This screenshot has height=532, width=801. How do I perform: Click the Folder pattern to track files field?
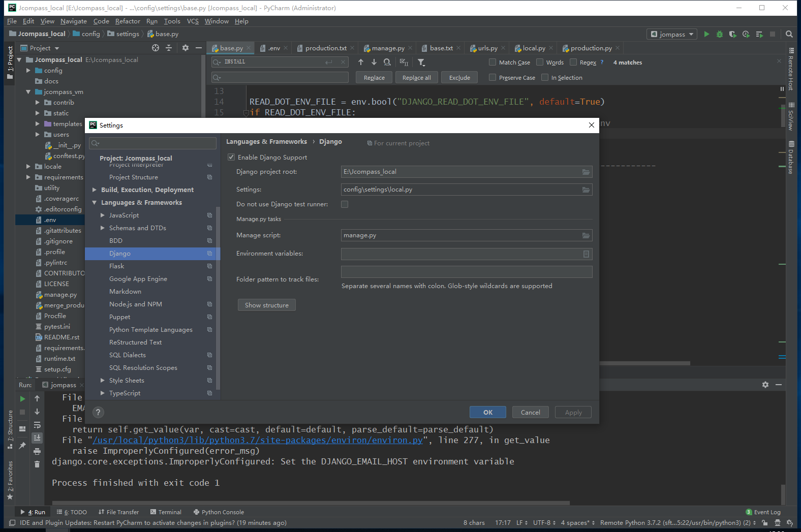pyautogui.click(x=467, y=272)
